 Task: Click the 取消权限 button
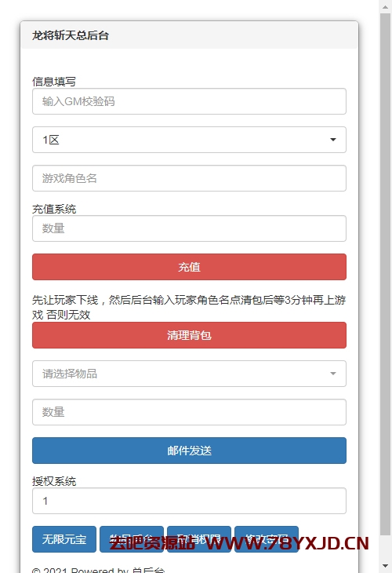(x=199, y=539)
